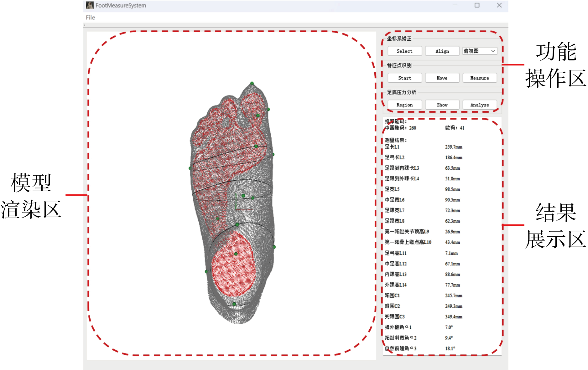Pick the green point at bottom of heel

(x=234, y=304)
